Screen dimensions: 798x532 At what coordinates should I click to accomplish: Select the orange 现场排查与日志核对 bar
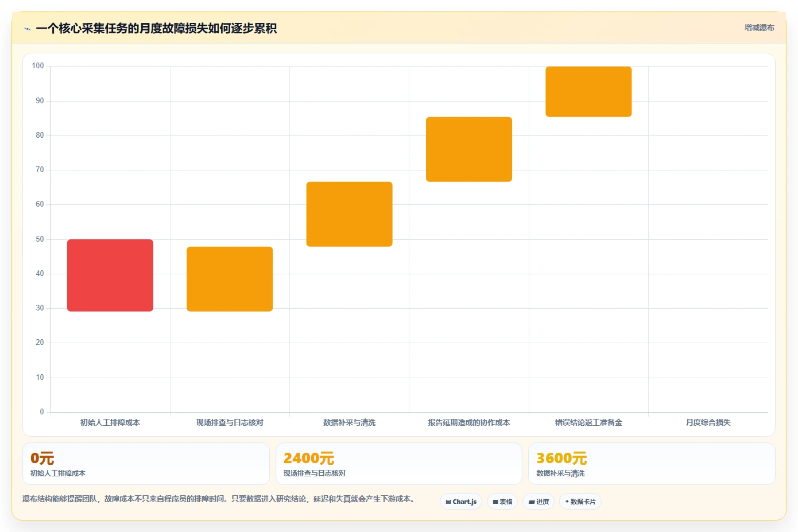(x=230, y=279)
